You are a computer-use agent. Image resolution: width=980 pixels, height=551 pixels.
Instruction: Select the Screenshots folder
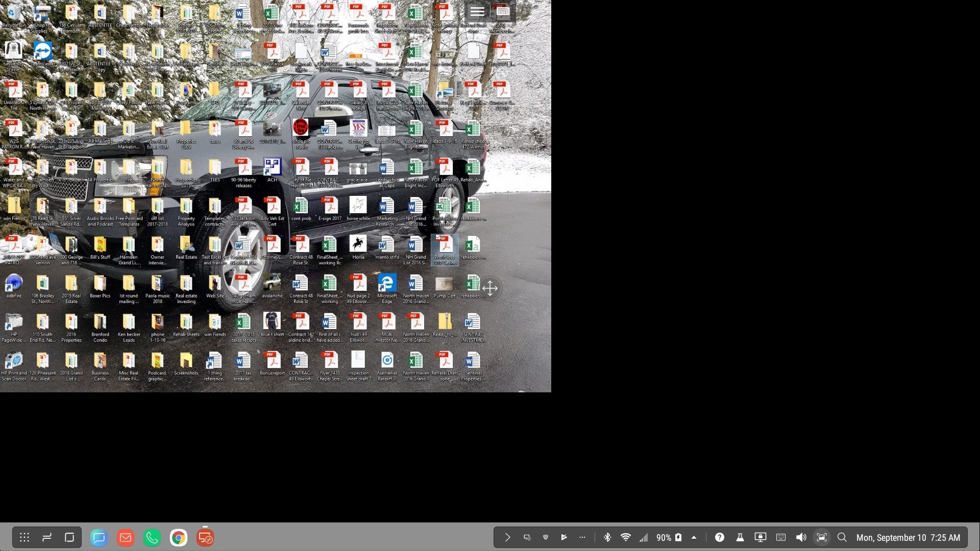[x=186, y=363]
